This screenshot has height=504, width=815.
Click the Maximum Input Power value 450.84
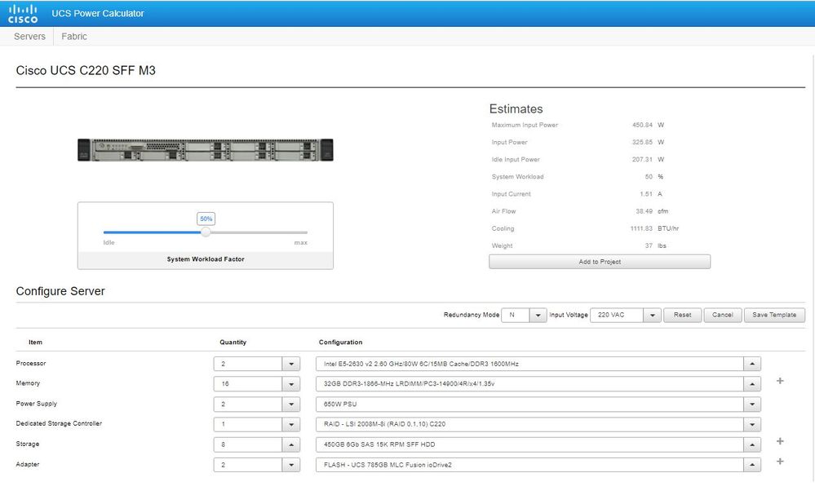[642, 126]
